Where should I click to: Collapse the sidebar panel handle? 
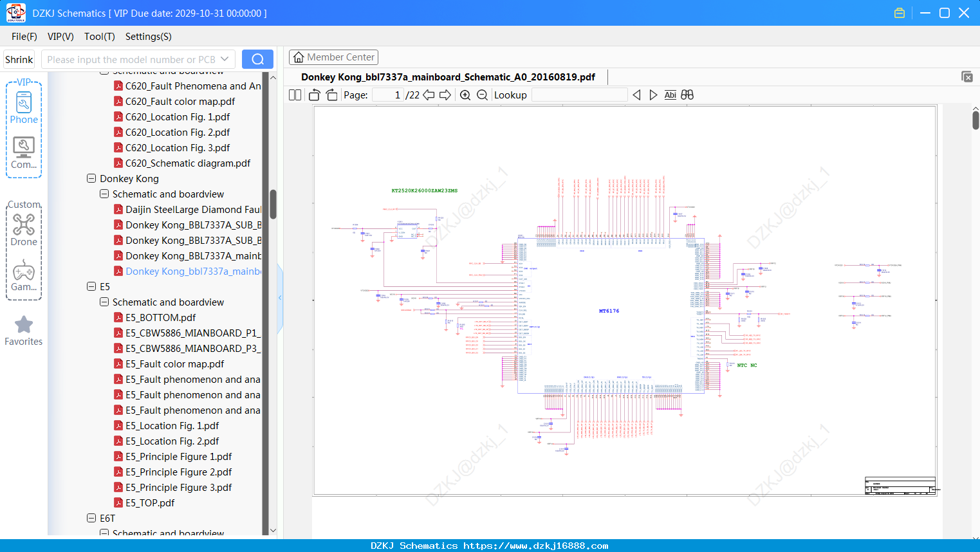click(280, 298)
